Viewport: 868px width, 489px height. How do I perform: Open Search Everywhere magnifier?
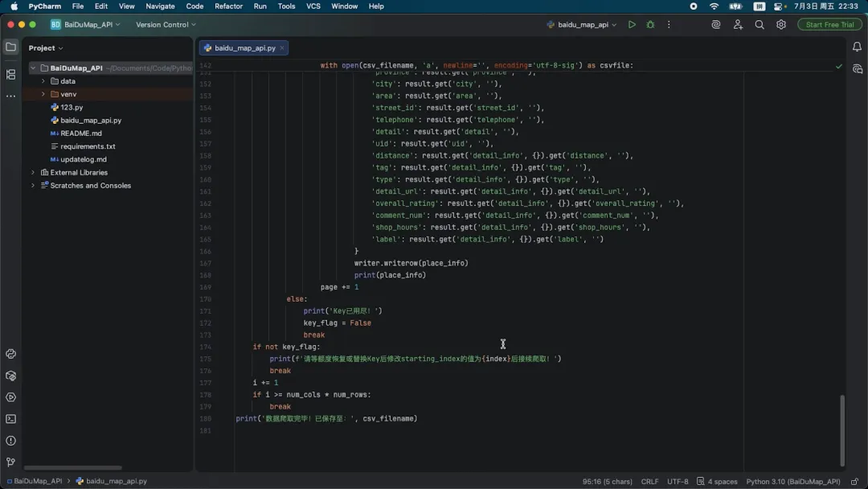(x=759, y=24)
